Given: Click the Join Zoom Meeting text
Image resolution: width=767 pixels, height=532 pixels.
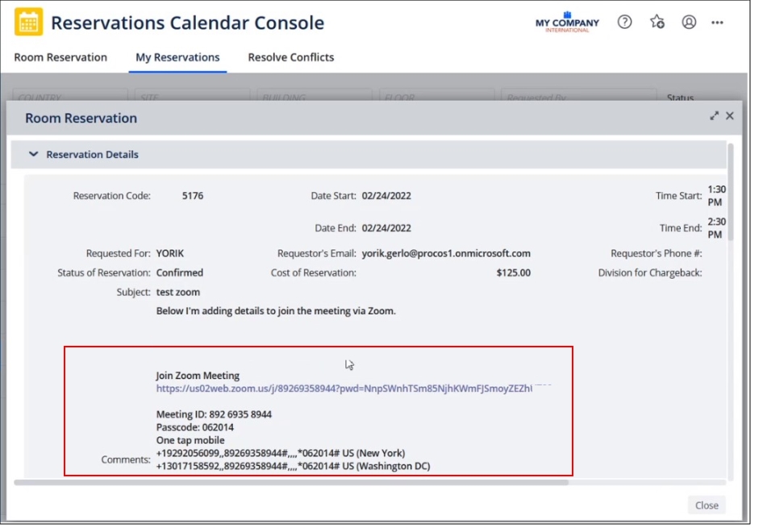Looking at the screenshot, I should click(198, 376).
